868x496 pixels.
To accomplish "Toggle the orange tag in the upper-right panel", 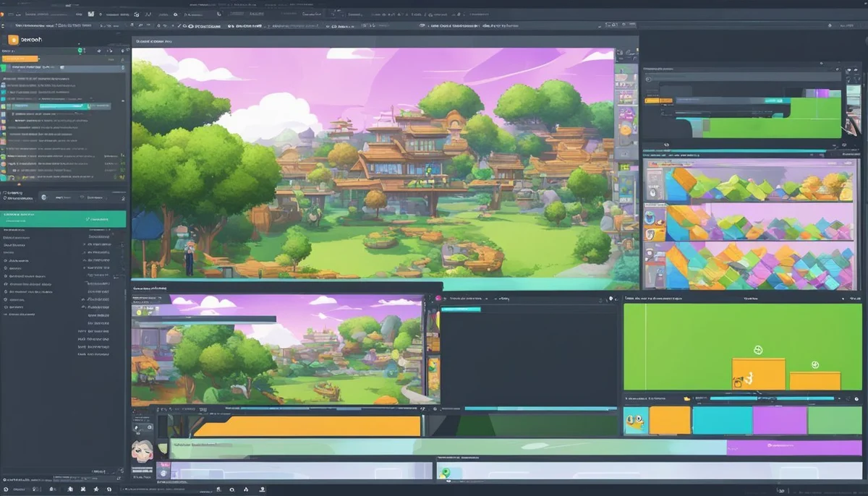I will 657,101.
